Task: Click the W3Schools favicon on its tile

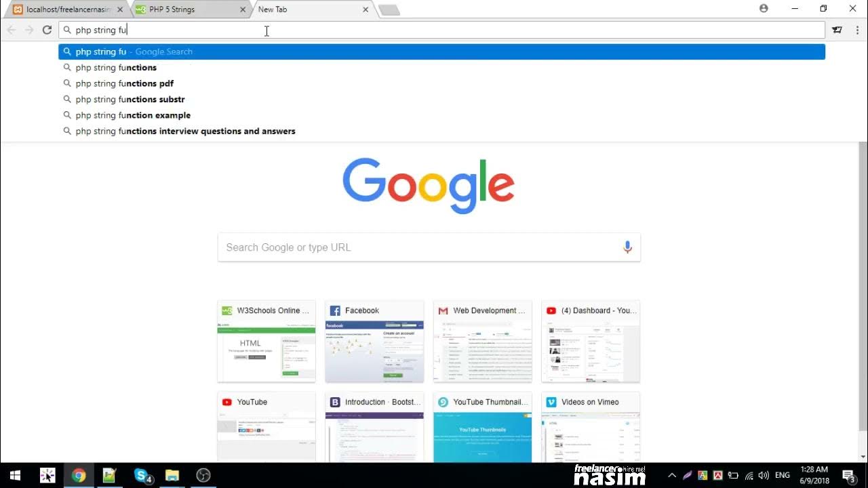Action: click(x=227, y=310)
